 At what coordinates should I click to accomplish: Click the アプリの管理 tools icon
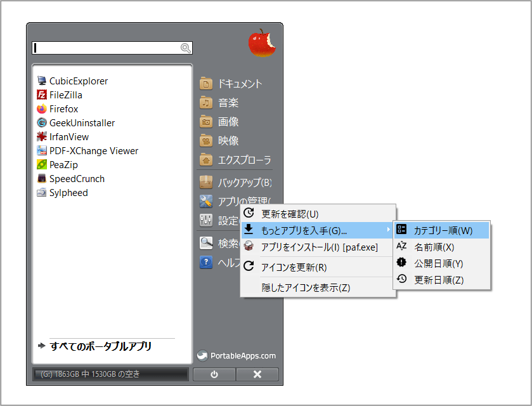pos(206,201)
